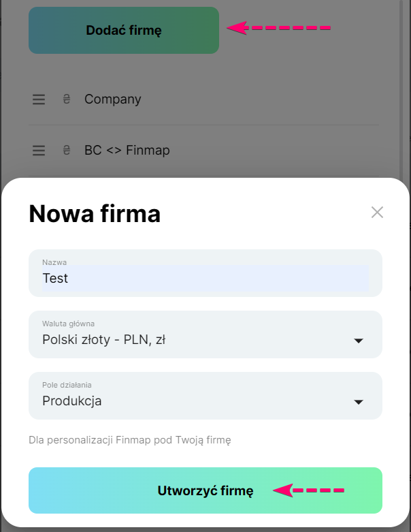The image size is (411, 532).
Task: Click the Pole działania label
Action: pos(67,385)
